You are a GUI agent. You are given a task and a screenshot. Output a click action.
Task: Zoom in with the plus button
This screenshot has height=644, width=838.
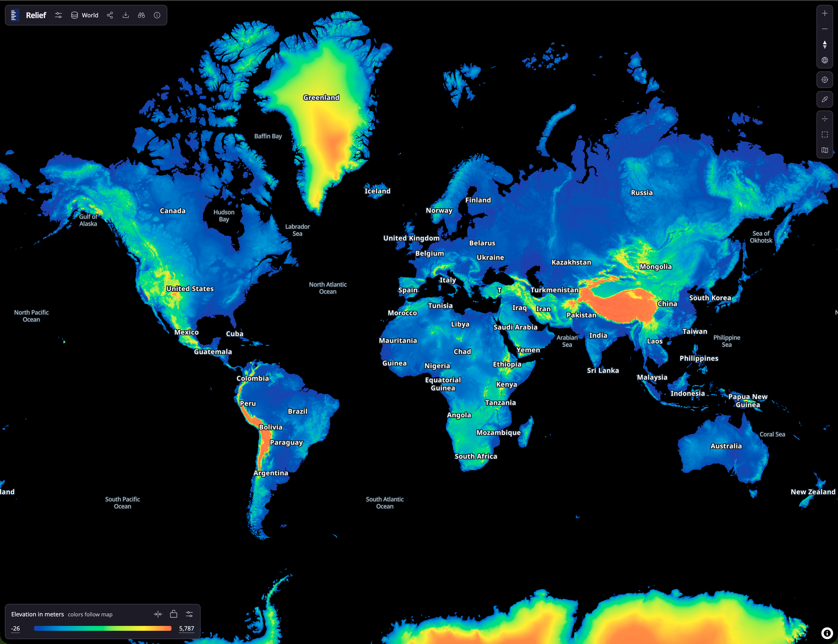tap(825, 13)
